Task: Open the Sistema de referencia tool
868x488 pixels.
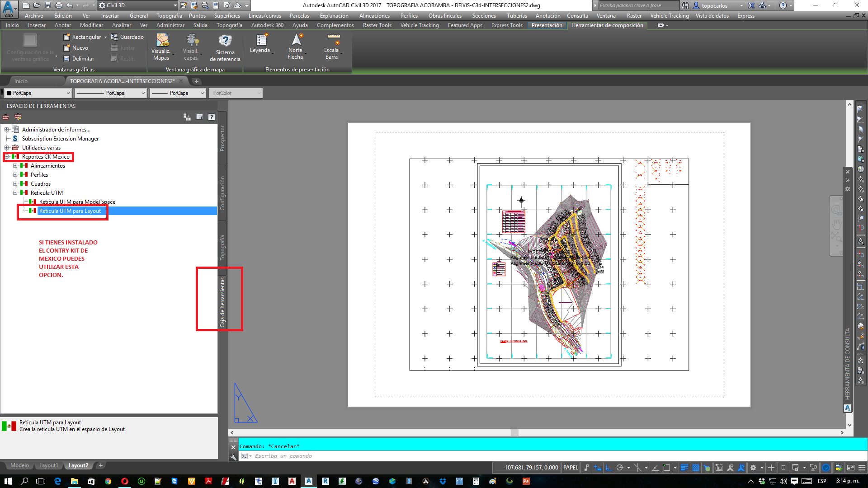Action: [x=225, y=47]
